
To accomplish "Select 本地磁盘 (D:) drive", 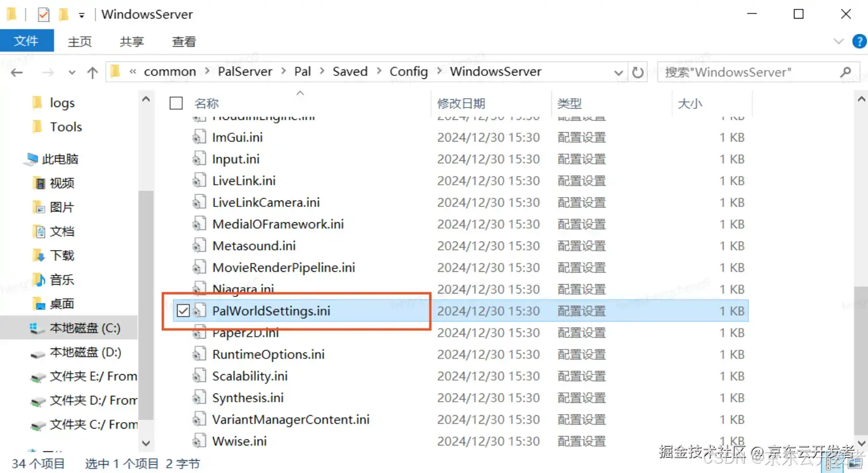I will point(76,352).
